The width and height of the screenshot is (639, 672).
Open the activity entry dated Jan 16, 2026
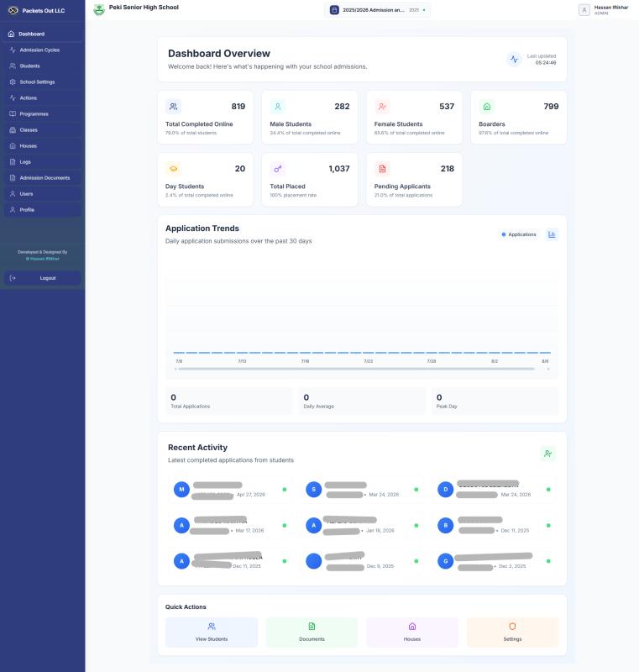tap(362, 526)
